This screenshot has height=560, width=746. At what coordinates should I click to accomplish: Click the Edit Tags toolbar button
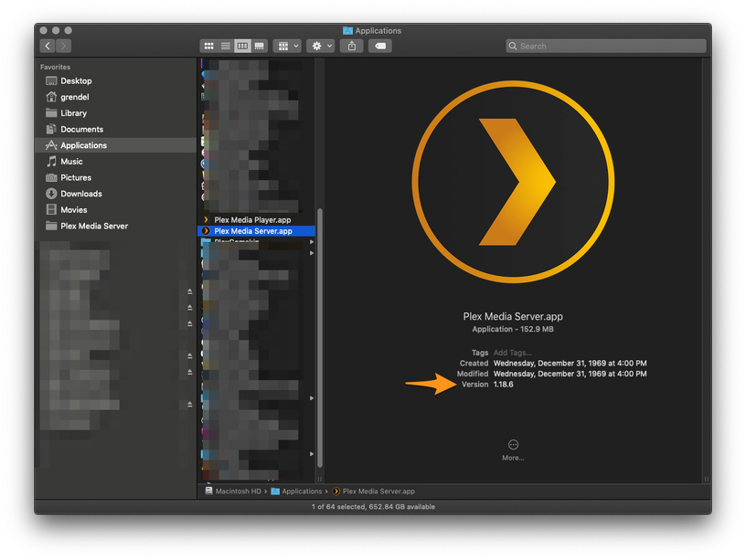coord(380,46)
